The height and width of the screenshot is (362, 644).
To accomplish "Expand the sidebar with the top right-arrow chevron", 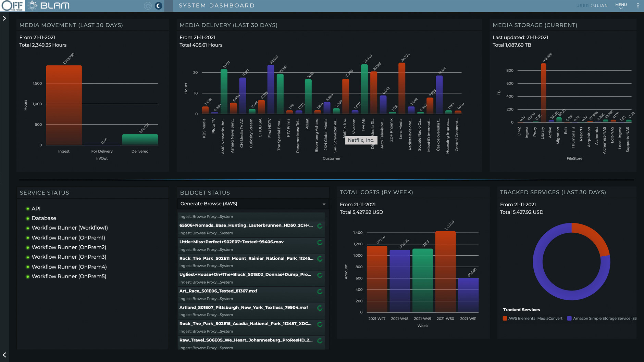I will pyautogui.click(x=4, y=18).
